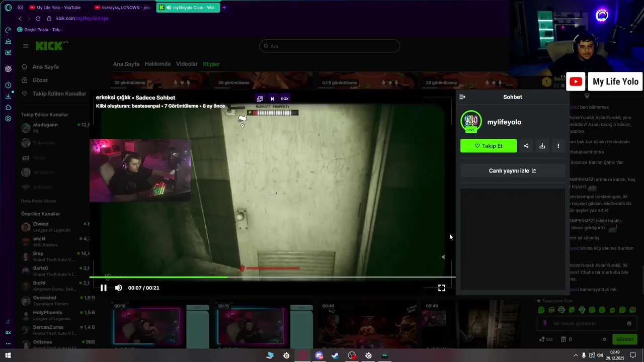Share the clip via share icon
This screenshot has width=644, height=362.
(x=526, y=146)
